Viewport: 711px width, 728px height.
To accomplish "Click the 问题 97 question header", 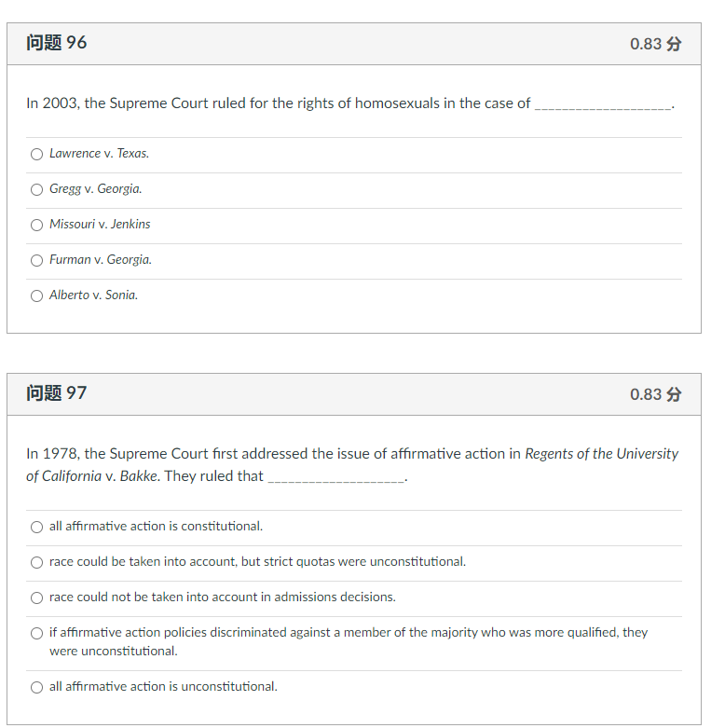I will [x=57, y=393].
